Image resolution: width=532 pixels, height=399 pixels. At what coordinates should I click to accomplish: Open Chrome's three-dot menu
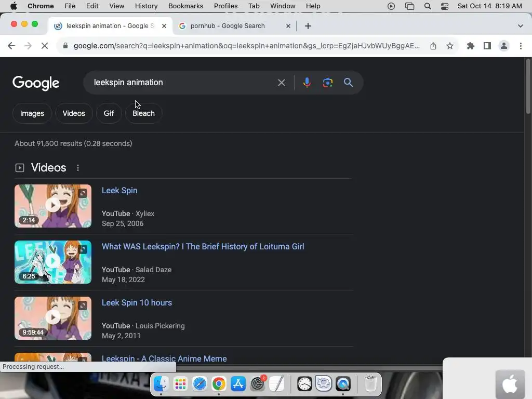(521, 46)
